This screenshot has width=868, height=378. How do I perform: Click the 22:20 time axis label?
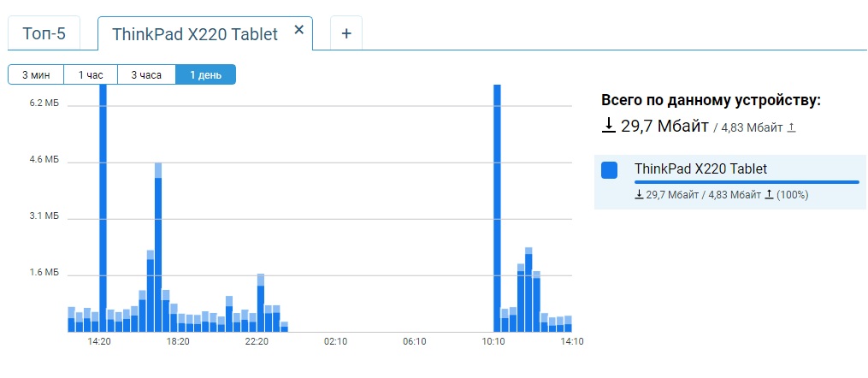[x=257, y=342]
